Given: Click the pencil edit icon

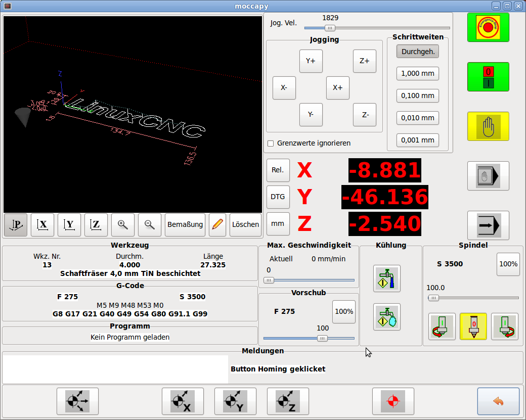Looking at the screenshot, I should (217, 224).
